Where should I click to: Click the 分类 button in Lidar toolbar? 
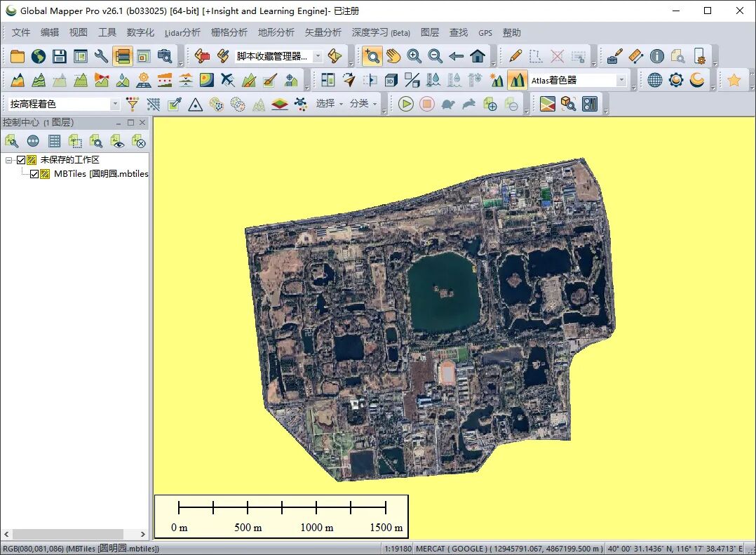click(x=363, y=104)
